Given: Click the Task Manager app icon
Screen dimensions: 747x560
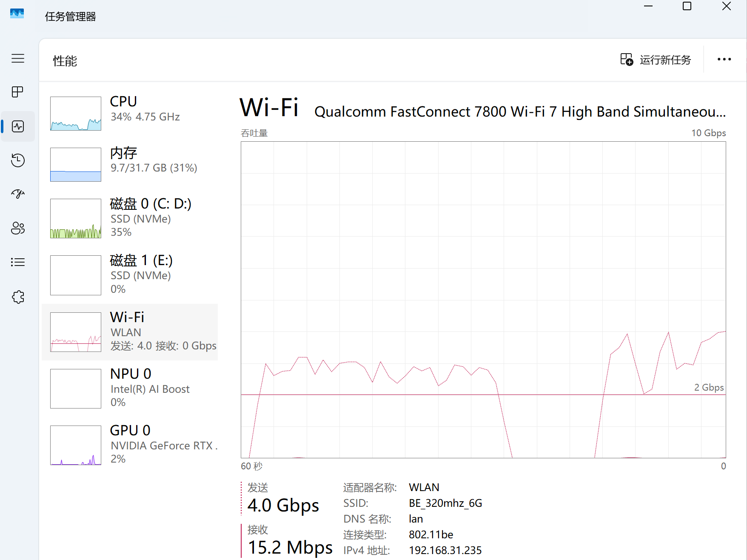Looking at the screenshot, I should coord(17,14).
